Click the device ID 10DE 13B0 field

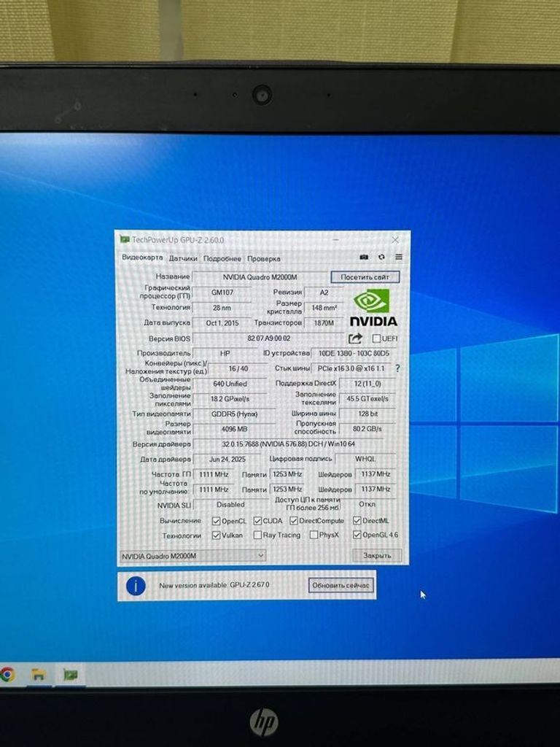pos(354,354)
